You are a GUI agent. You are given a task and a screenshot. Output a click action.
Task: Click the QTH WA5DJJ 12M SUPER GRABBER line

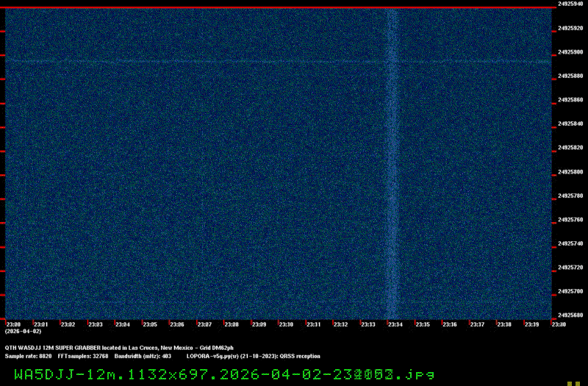pyautogui.click(x=119, y=348)
